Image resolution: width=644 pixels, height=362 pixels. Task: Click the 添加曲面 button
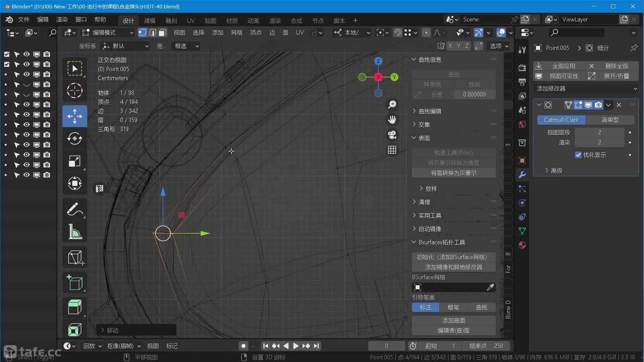[x=453, y=320]
